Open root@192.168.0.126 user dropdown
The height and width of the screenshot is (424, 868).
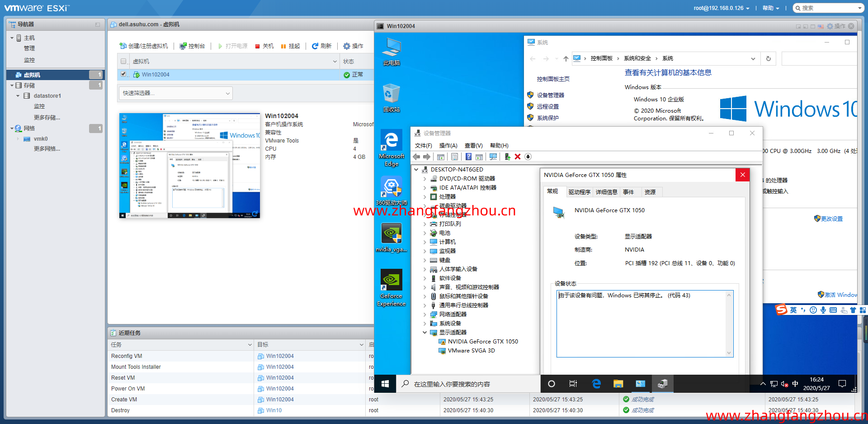pyautogui.click(x=722, y=8)
